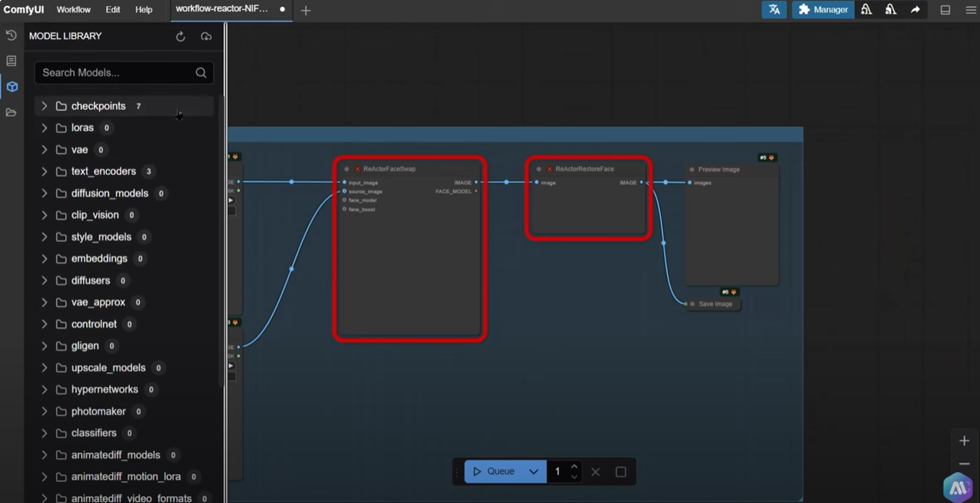Select the hypernetworks folder row
The height and width of the screenshot is (503, 980).
(x=124, y=389)
